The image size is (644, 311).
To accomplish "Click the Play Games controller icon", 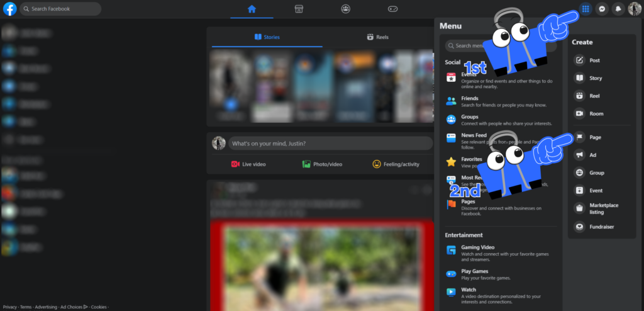I will (451, 274).
